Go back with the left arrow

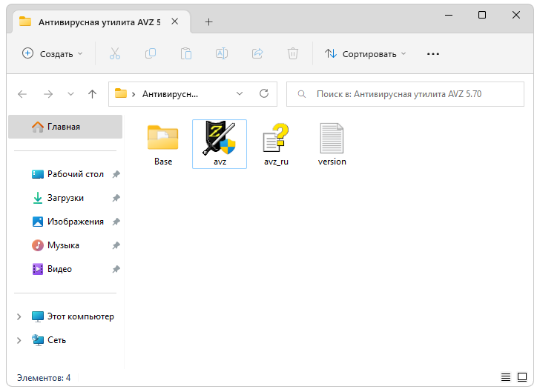point(22,94)
